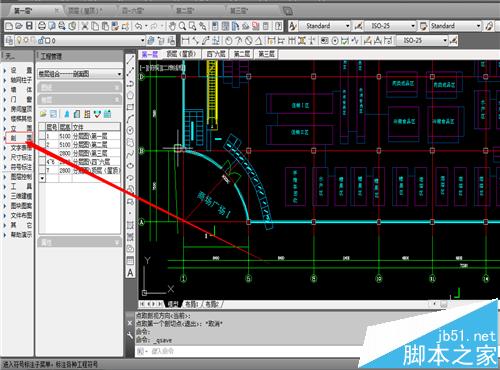Click the wrench icon beside command line
500x370 pixels.
(x=130, y=335)
